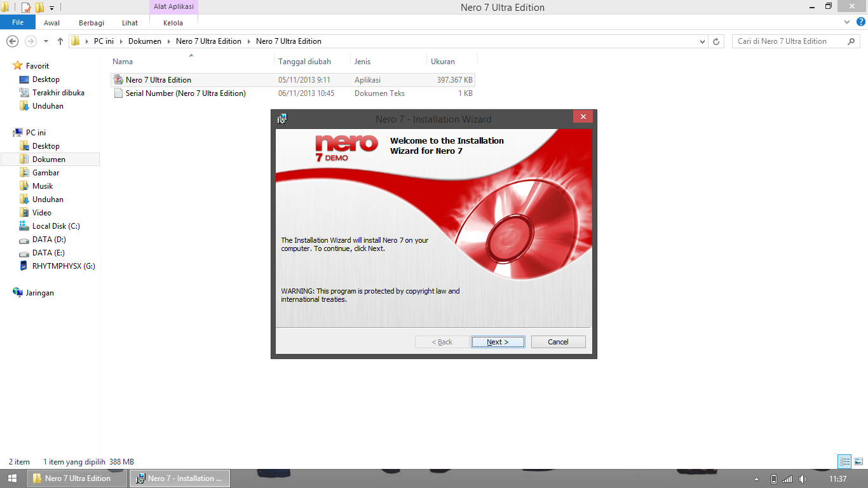Open the File tab in Explorer

(18, 22)
